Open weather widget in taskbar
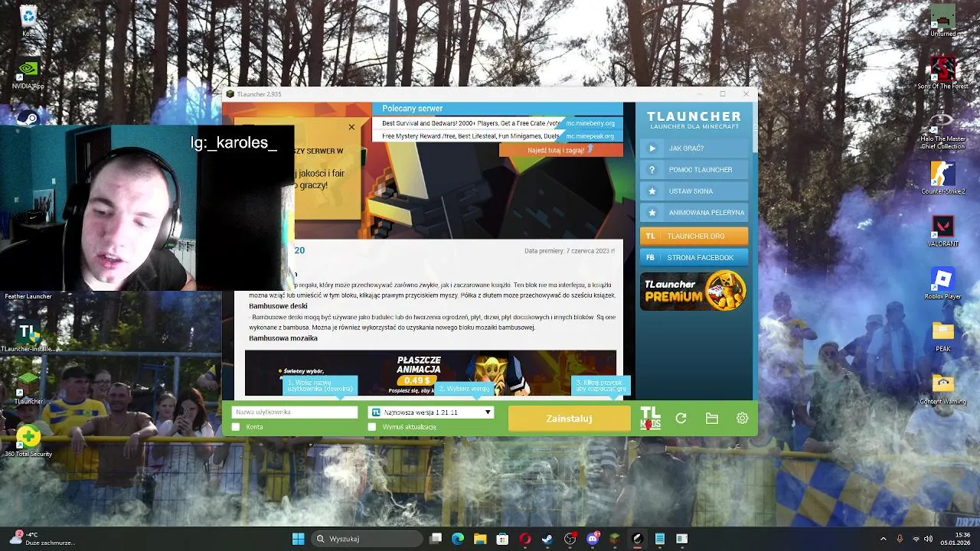This screenshot has height=551, width=980. [x=42, y=539]
